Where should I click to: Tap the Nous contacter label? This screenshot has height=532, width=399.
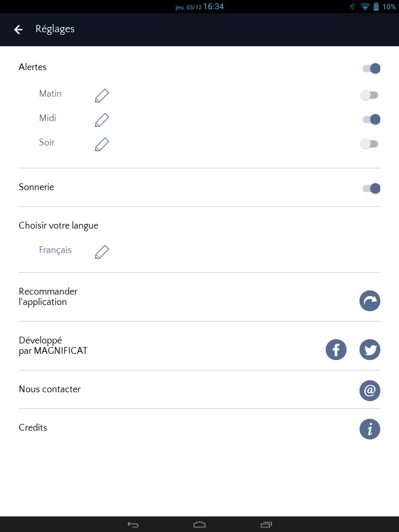pos(50,389)
